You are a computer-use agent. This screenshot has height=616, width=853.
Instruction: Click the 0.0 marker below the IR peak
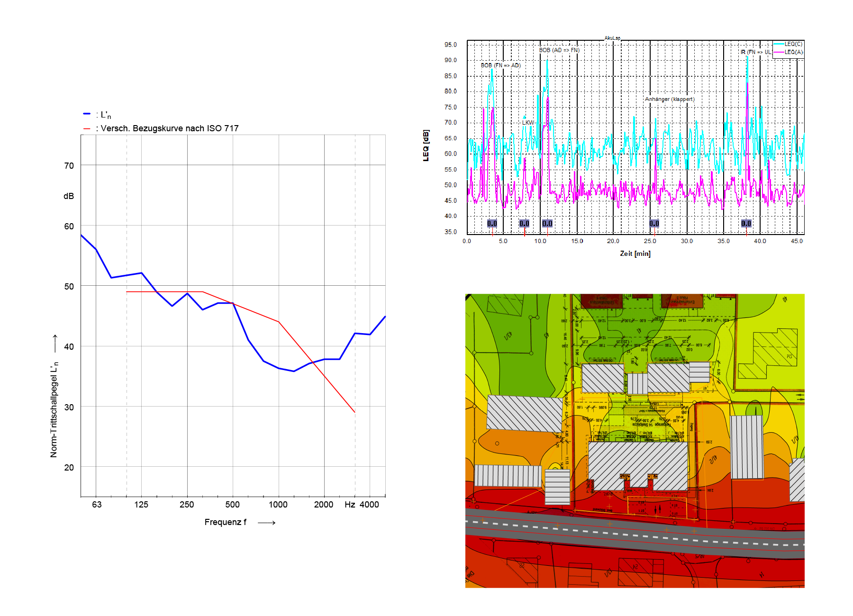(746, 223)
